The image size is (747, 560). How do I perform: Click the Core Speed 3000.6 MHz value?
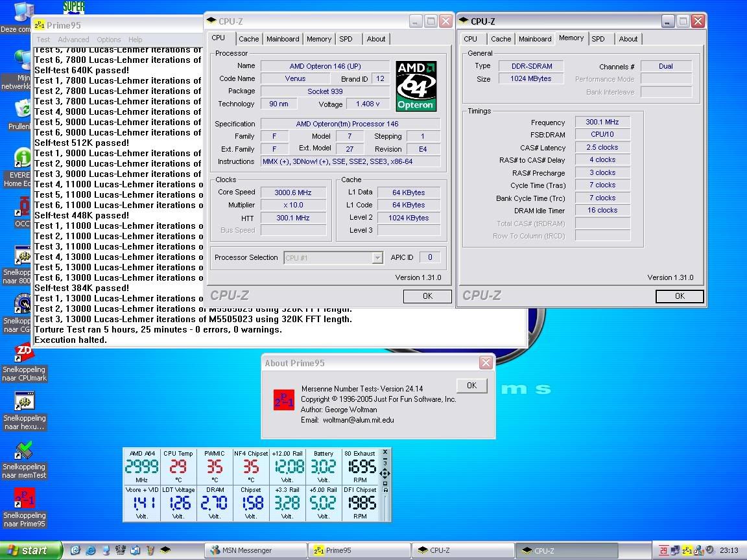293,192
